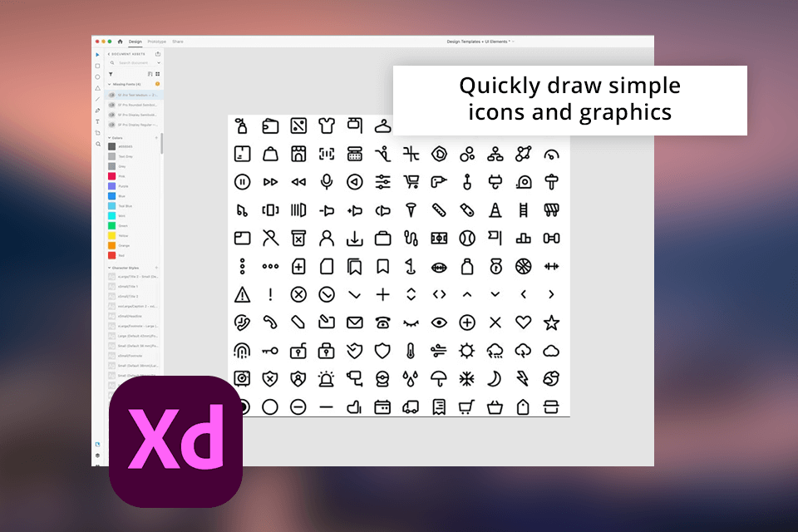Click the Search document field

(x=133, y=62)
